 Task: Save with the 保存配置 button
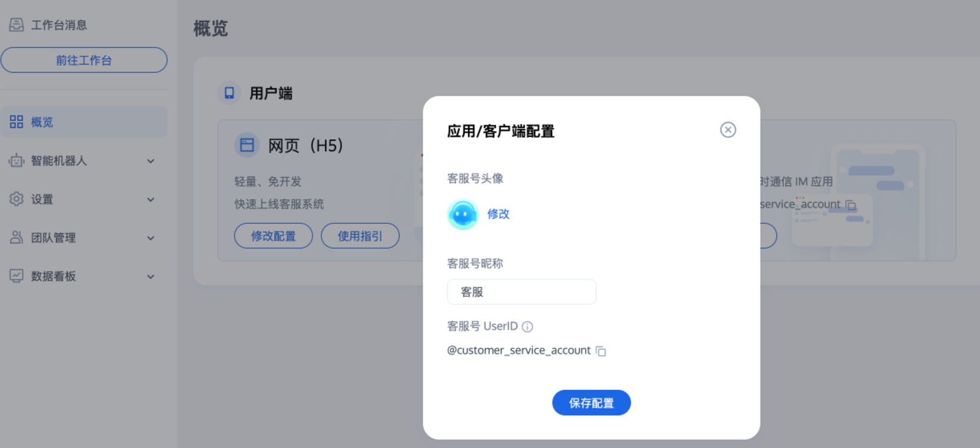[591, 403]
